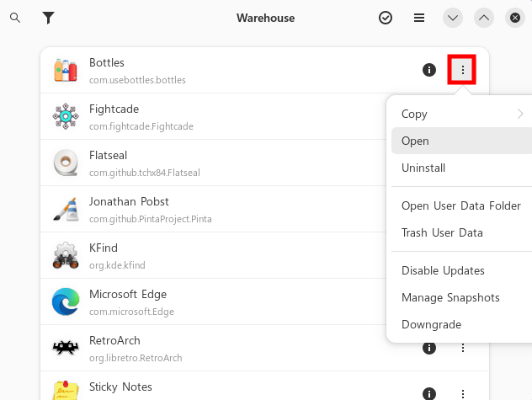Show info for Sticky Notes
The height and width of the screenshot is (400, 532).
coord(429,394)
